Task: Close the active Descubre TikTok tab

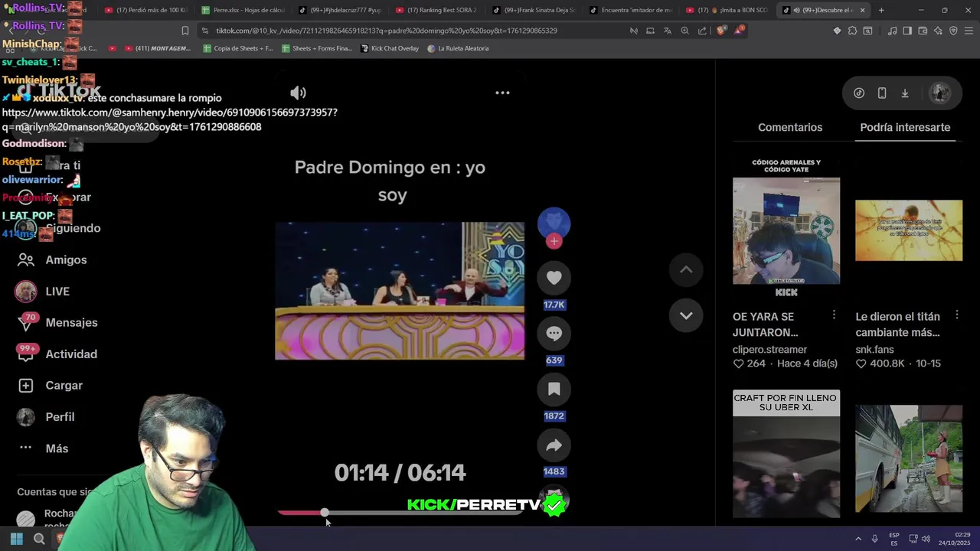Action: point(862,10)
